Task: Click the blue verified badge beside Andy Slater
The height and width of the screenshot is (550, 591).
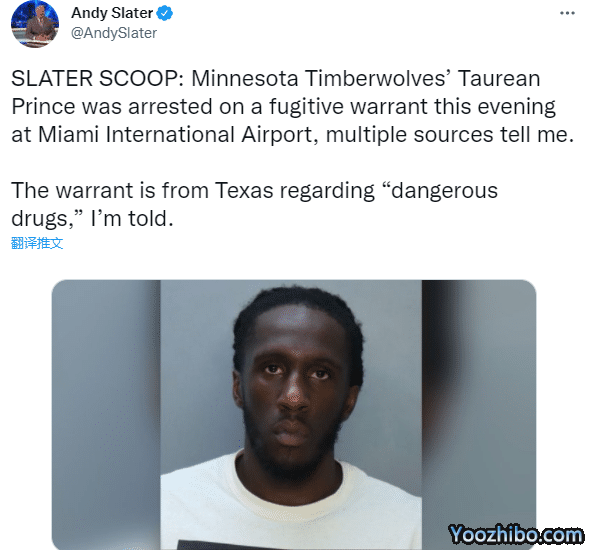Action: point(165,13)
